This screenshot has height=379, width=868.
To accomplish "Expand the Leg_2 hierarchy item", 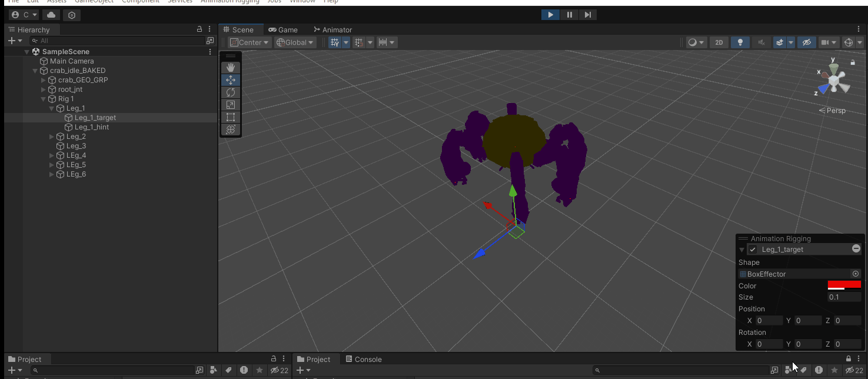I will click(x=51, y=136).
